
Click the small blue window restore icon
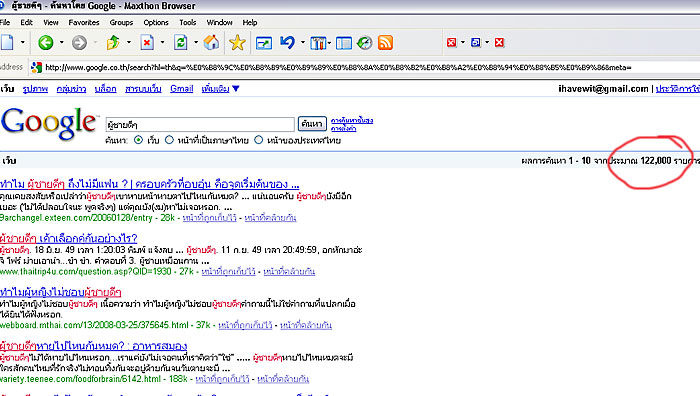(475, 42)
